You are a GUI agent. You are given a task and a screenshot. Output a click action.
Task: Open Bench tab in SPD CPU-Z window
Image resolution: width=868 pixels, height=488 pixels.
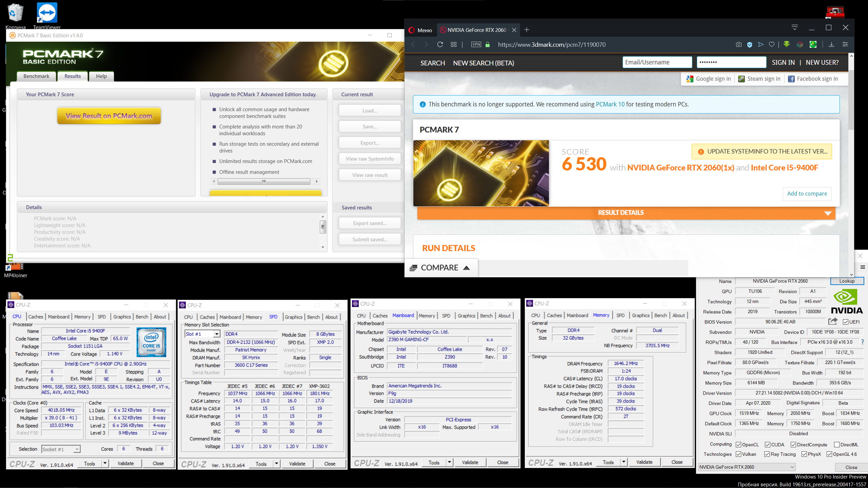313,317
